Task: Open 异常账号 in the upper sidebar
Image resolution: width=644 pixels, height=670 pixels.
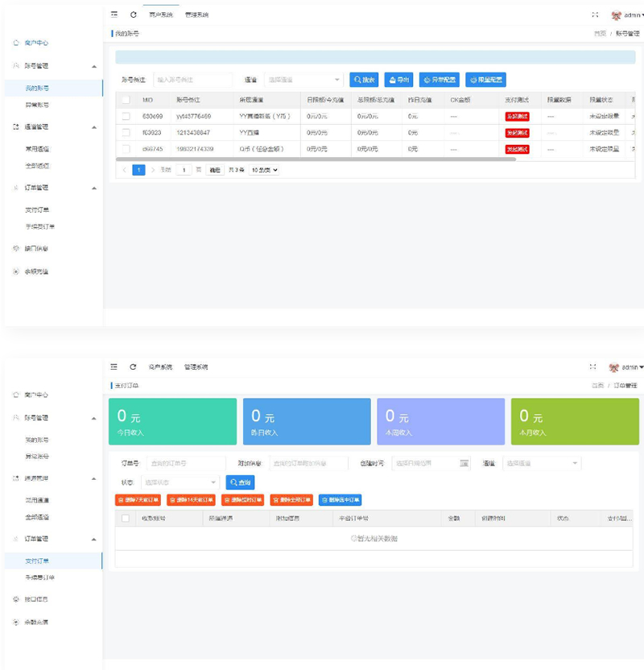Action: [x=37, y=105]
